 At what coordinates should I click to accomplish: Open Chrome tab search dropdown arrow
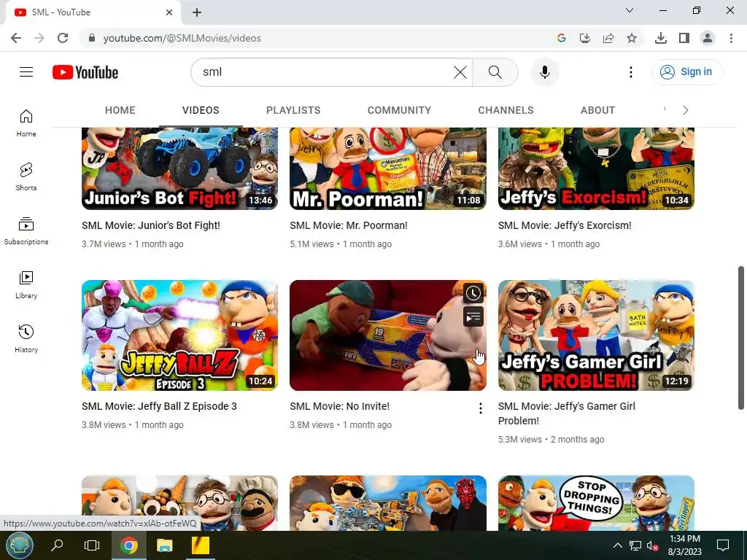(x=630, y=10)
